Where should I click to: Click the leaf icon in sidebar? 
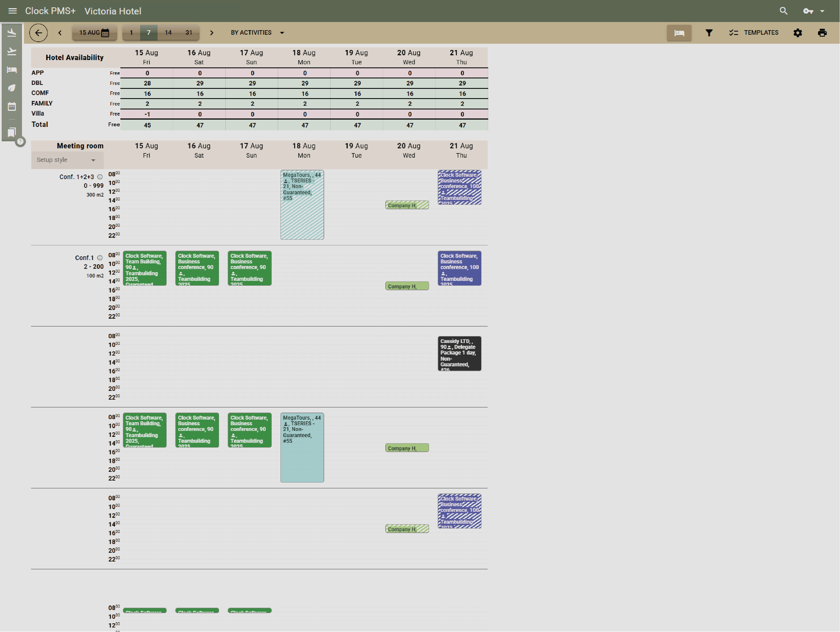click(12, 88)
